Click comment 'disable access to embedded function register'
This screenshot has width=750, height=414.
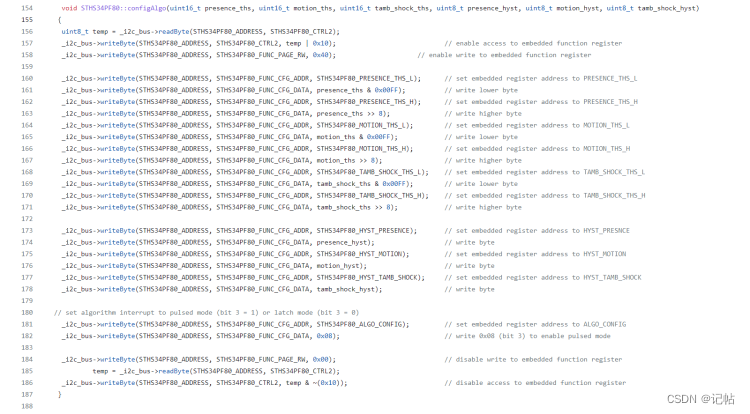pos(535,383)
